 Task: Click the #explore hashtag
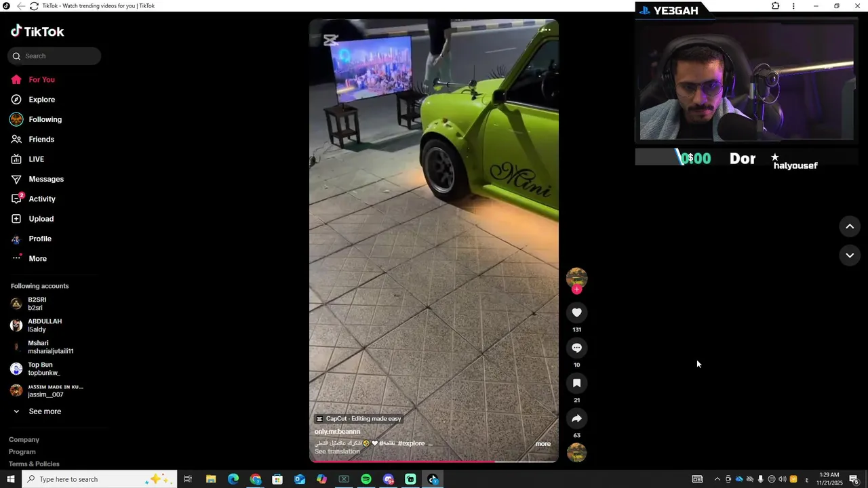[411, 443]
